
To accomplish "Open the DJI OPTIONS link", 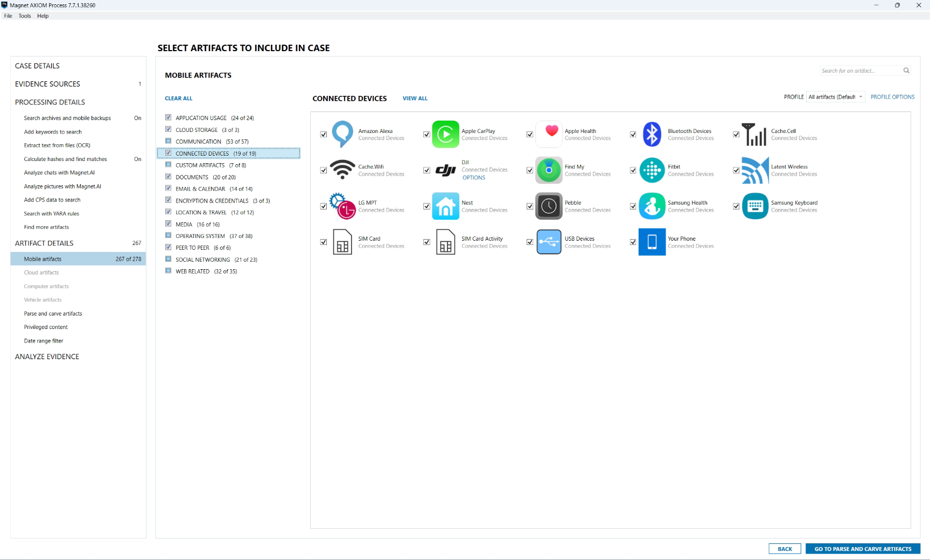I will click(x=474, y=178).
